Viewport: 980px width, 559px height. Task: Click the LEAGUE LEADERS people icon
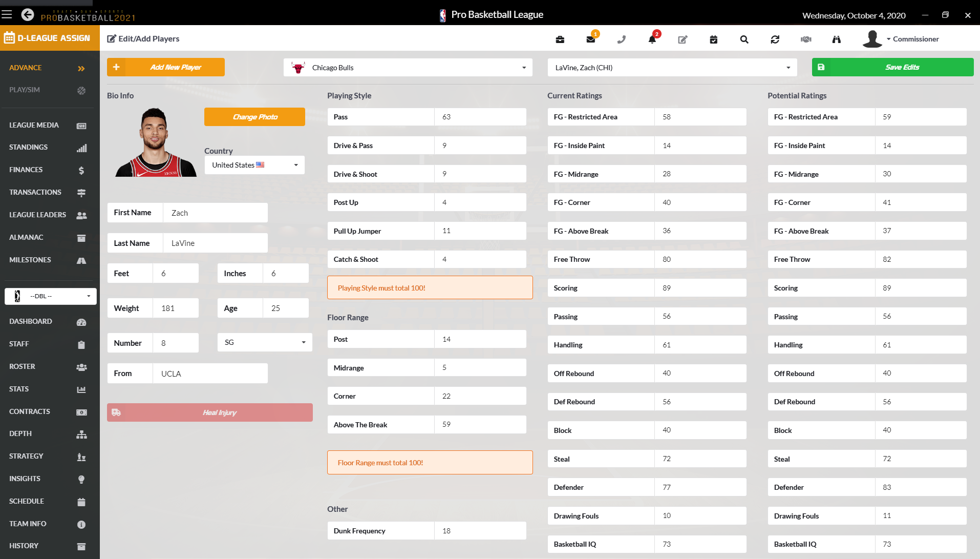point(81,216)
